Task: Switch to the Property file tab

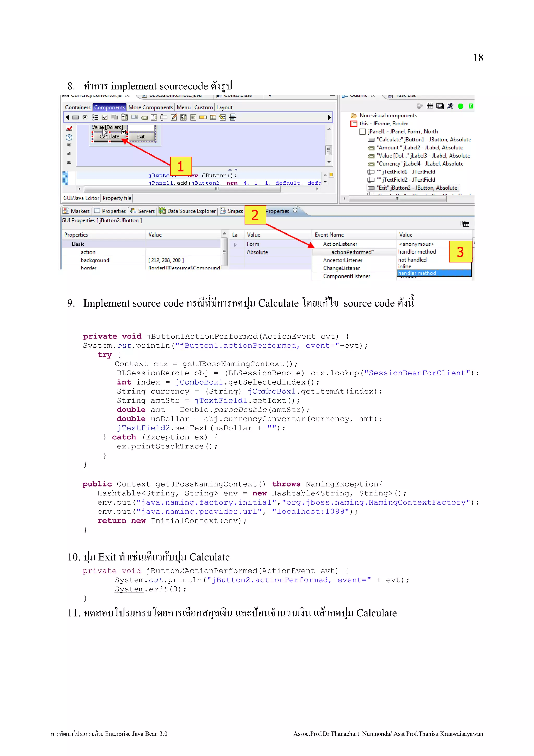Action: click(x=117, y=198)
